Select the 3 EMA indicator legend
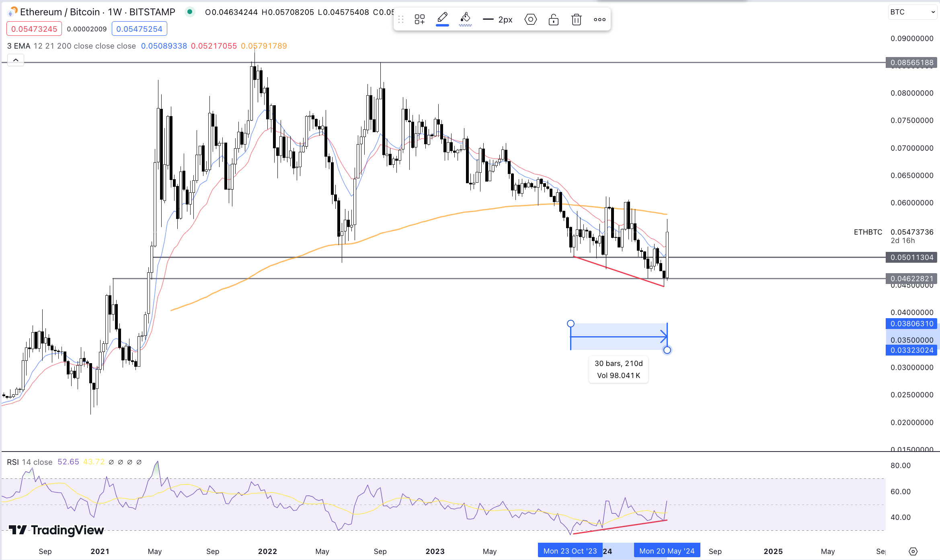Screen dimensions: 940x560 (18, 46)
